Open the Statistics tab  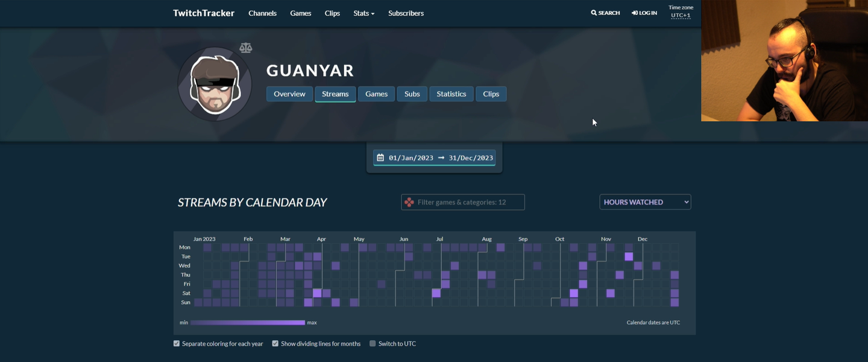coord(451,94)
